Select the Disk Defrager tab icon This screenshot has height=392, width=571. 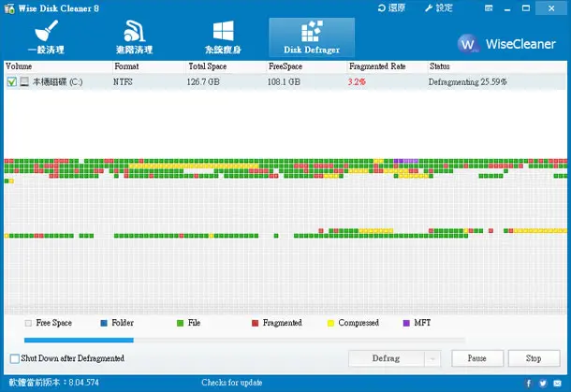pos(312,31)
